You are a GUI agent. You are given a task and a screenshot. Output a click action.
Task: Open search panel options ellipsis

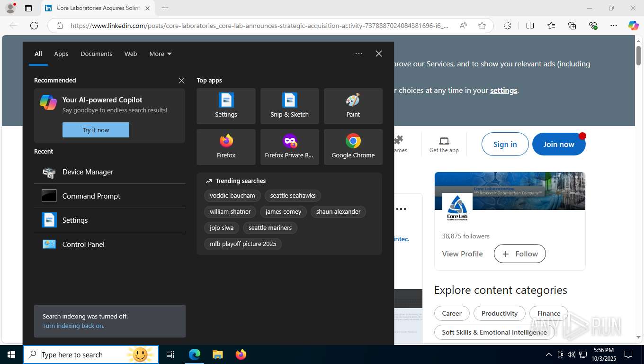[359, 54]
